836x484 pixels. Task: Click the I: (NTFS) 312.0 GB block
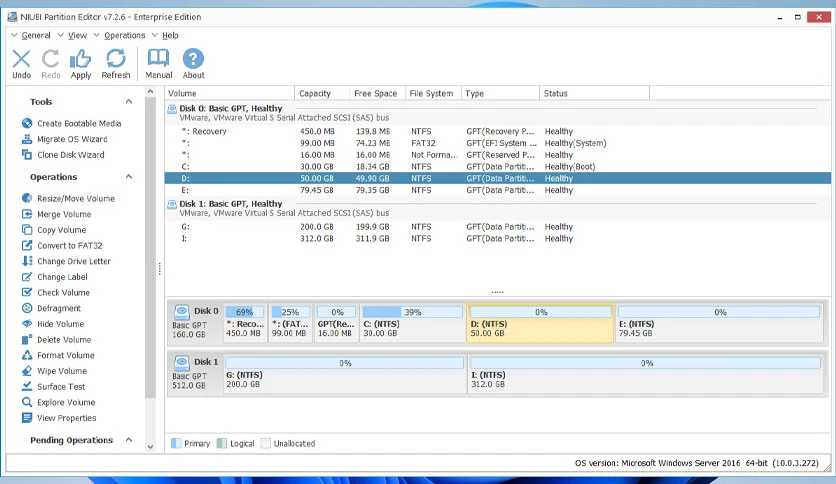point(645,374)
